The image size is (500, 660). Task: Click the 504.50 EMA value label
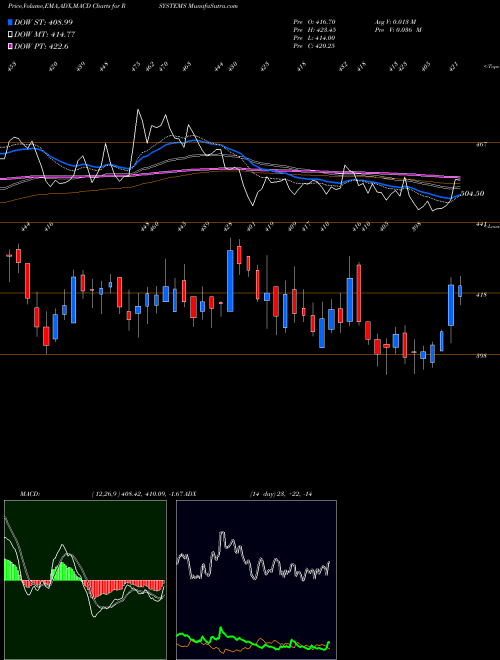[x=473, y=194]
